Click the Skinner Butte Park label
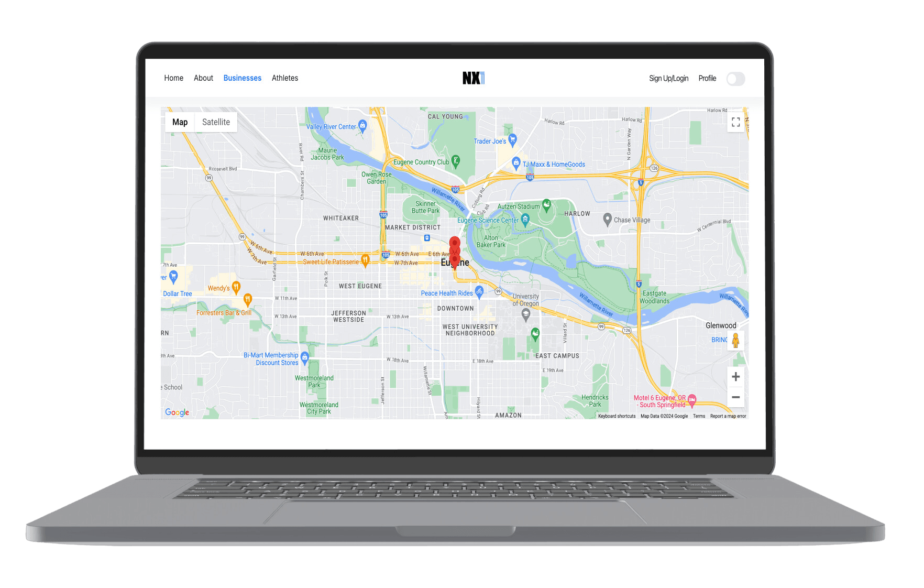924x588 pixels. pyautogui.click(x=425, y=208)
